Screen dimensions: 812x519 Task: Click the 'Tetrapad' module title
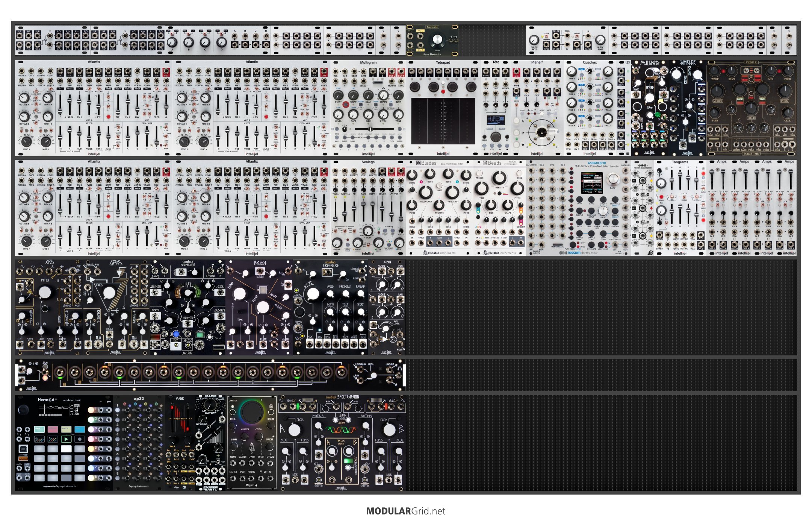coord(443,62)
